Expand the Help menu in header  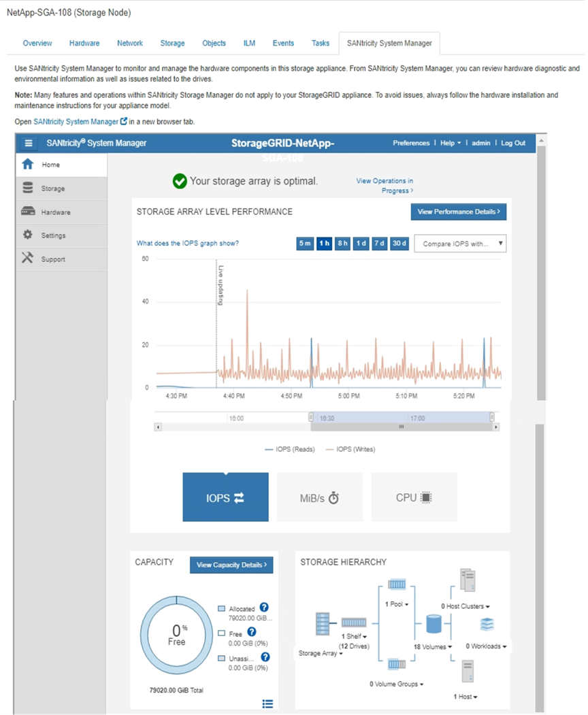(x=451, y=143)
